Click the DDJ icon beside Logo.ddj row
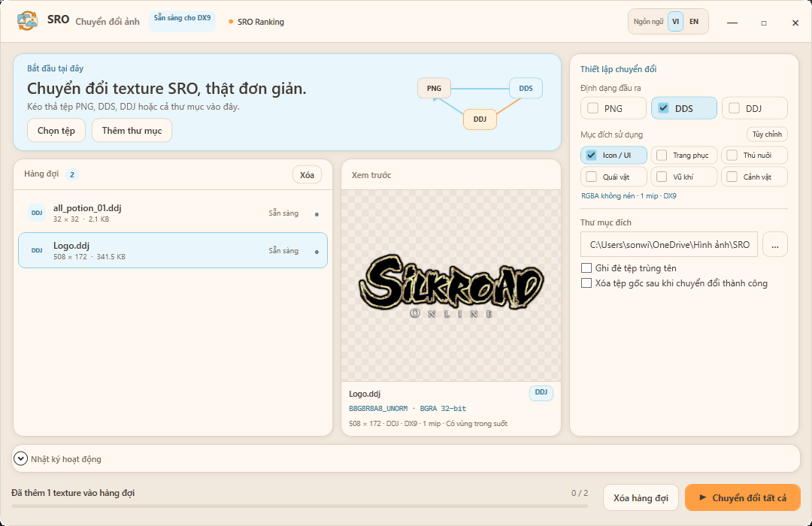The height and width of the screenshot is (526, 812). [37, 250]
